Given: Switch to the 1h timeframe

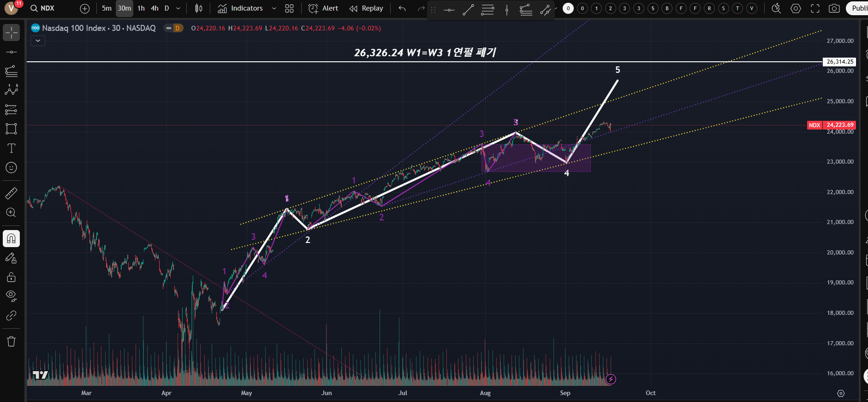Looking at the screenshot, I should coord(141,8).
